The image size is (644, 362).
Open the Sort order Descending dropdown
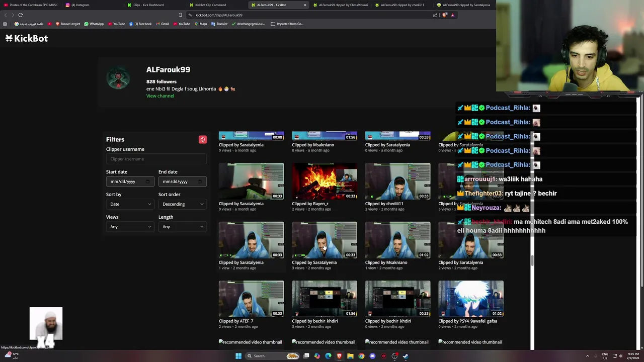pyautogui.click(x=183, y=204)
